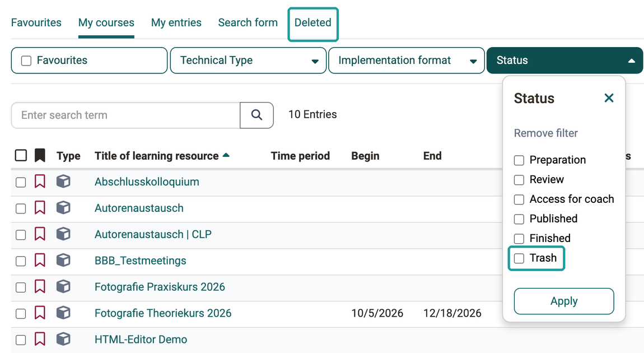Open the Autorenaustausch course link

tap(139, 208)
